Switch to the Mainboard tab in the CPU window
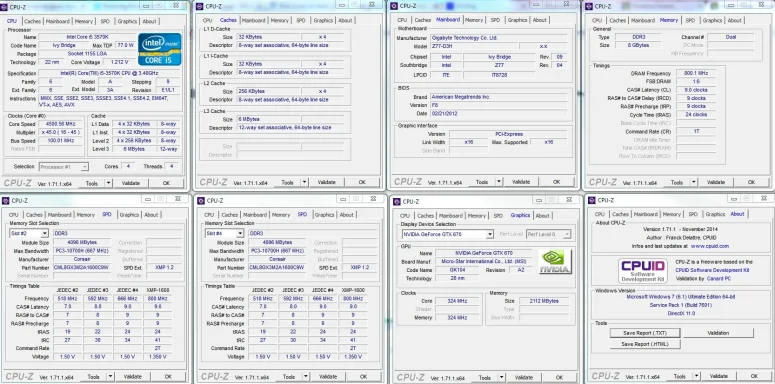Image resolution: width=775 pixels, height=384 pixels. [x=58, y=21]
